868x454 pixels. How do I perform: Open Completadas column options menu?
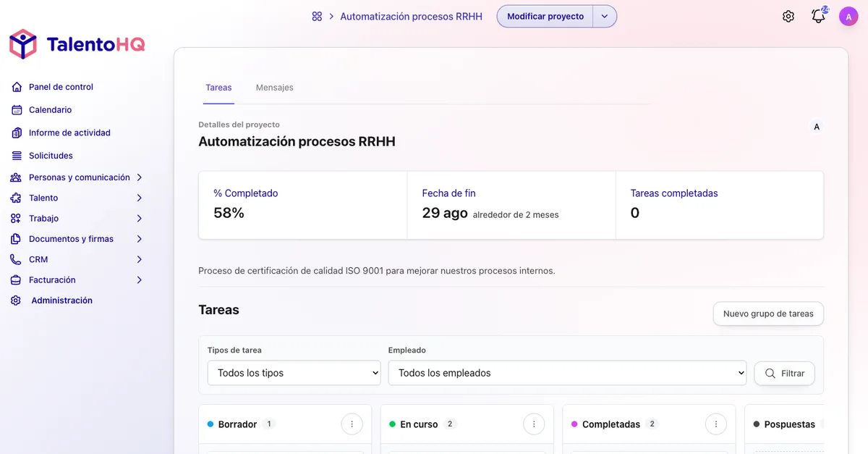[x=717, y=424]
